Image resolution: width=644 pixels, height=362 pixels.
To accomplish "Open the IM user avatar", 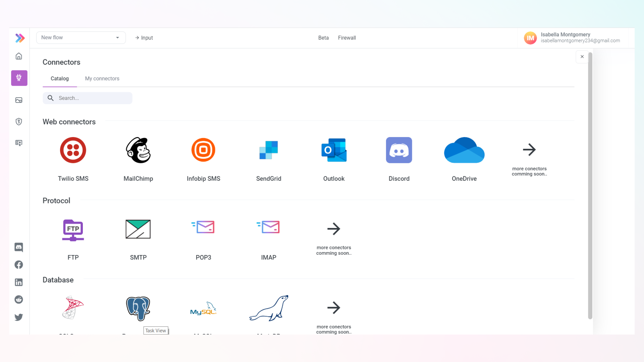I will tap(530, 38).
